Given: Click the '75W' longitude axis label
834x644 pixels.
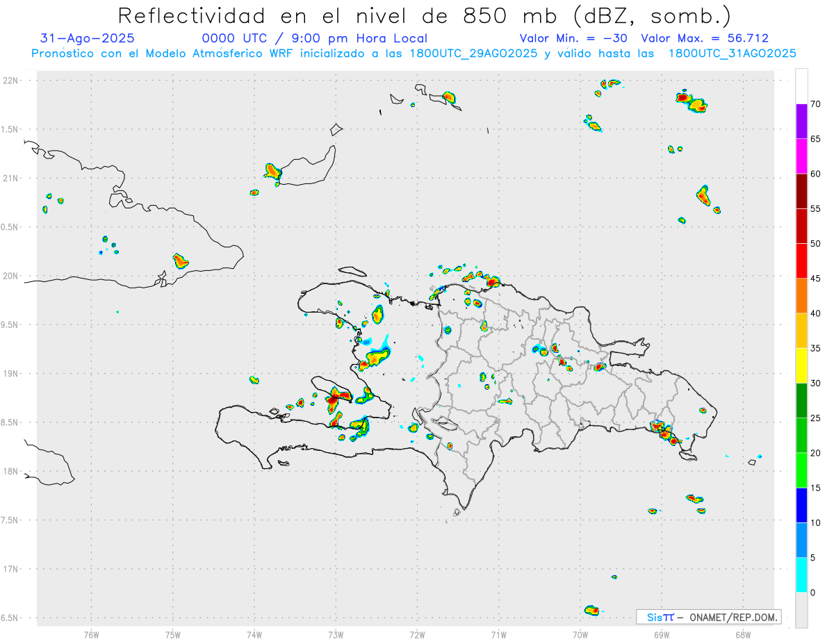Looking at the screenshot, I should 173,634.
